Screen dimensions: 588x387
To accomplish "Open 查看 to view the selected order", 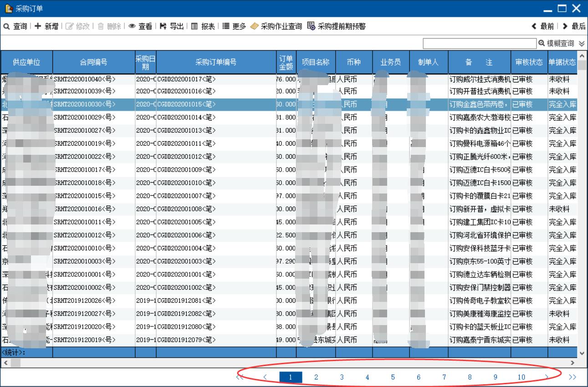I will [x=140, y=26].
